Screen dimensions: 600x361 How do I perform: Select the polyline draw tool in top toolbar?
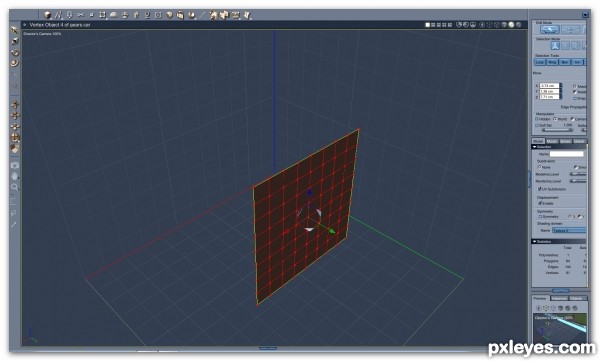click(58, 15)
